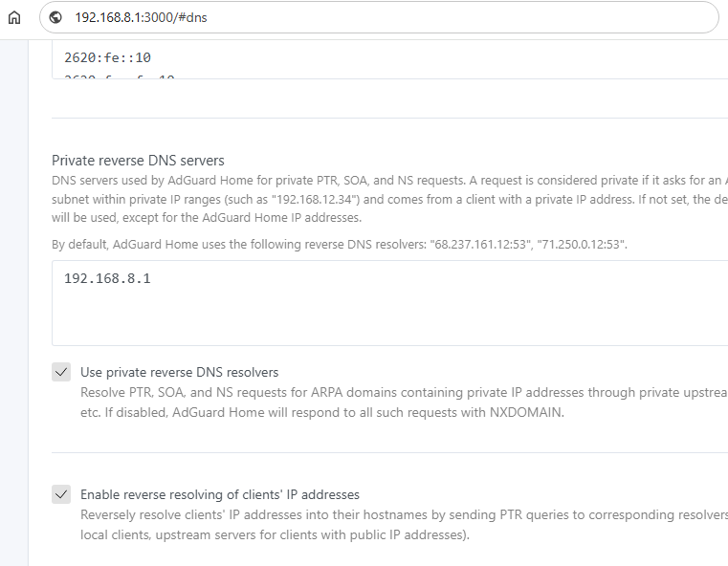Screen dimensions: 728x566
Task: Click the Private reverse DNS servers heading
Action: tap(138, 160)
